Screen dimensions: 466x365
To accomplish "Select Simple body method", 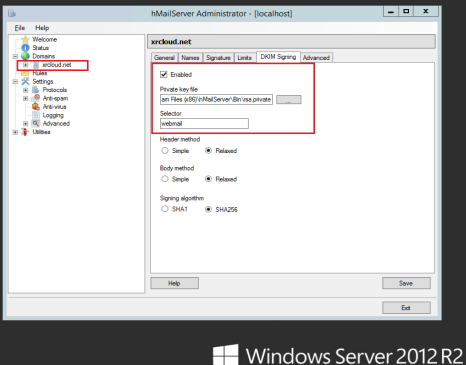I will [x=165, y=179].
